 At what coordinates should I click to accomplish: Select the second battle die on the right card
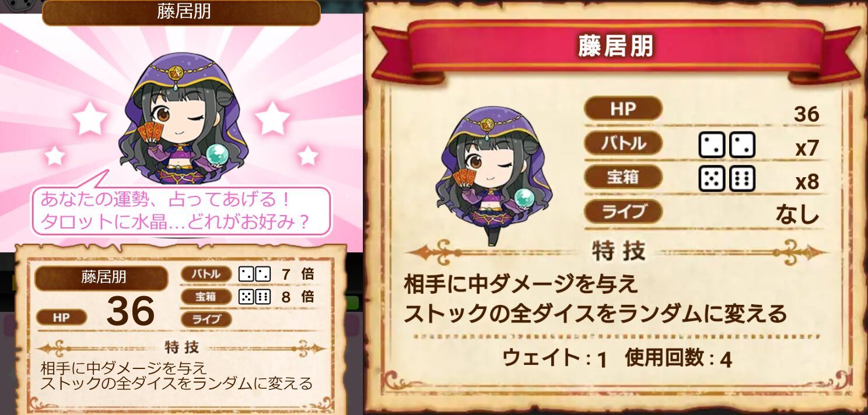coord(743,145)
